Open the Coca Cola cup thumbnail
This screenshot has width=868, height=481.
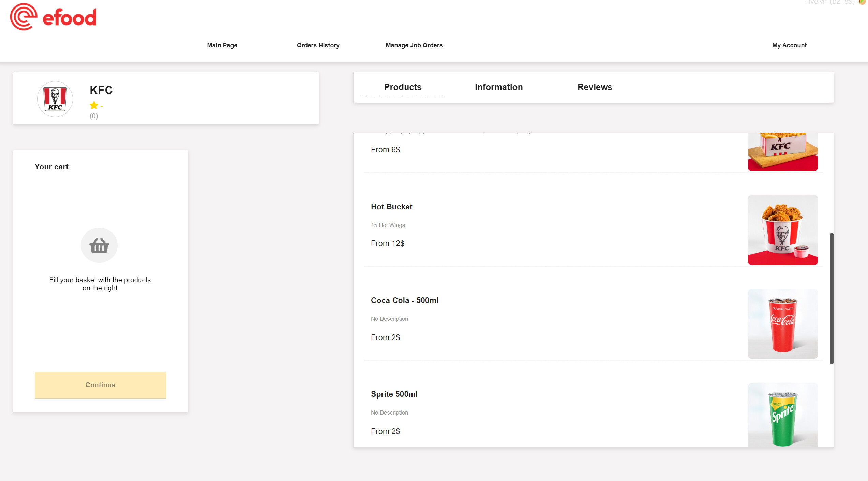pyautogui.click(x=782, y=324)
